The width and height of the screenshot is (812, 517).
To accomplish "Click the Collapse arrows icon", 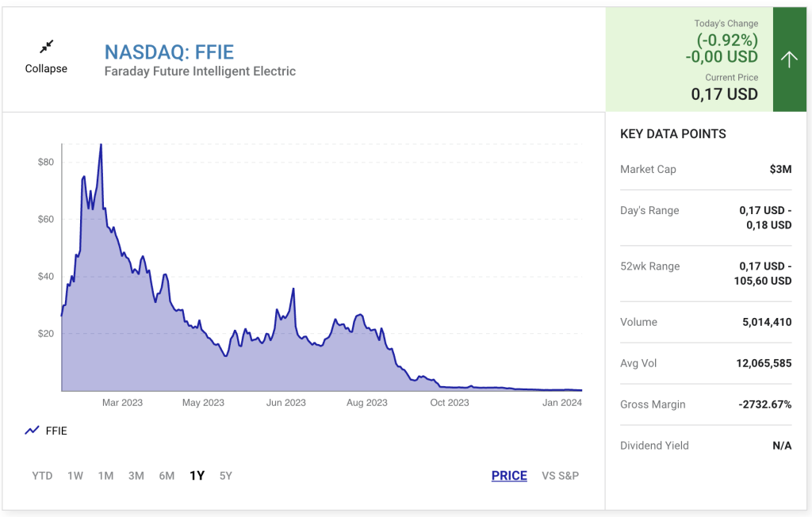I will tap(47, 47).
